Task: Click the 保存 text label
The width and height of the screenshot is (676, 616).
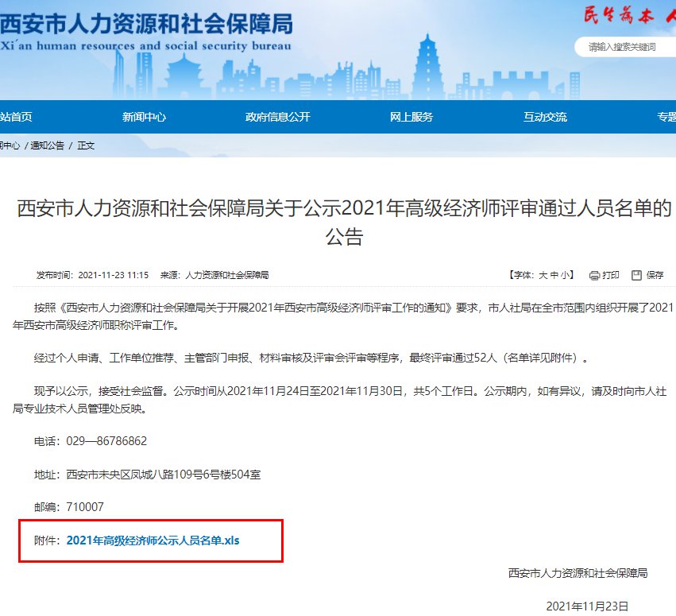Action: point(655,275)
